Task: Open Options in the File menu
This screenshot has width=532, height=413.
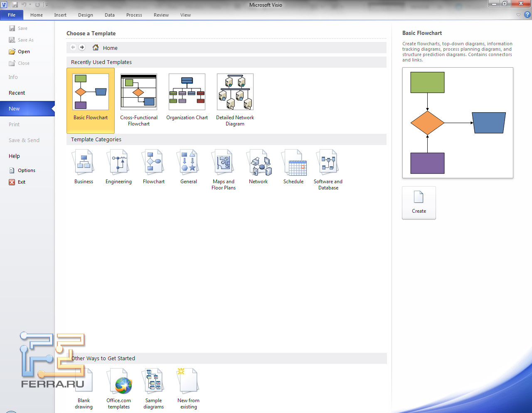Action: [26, 170]
